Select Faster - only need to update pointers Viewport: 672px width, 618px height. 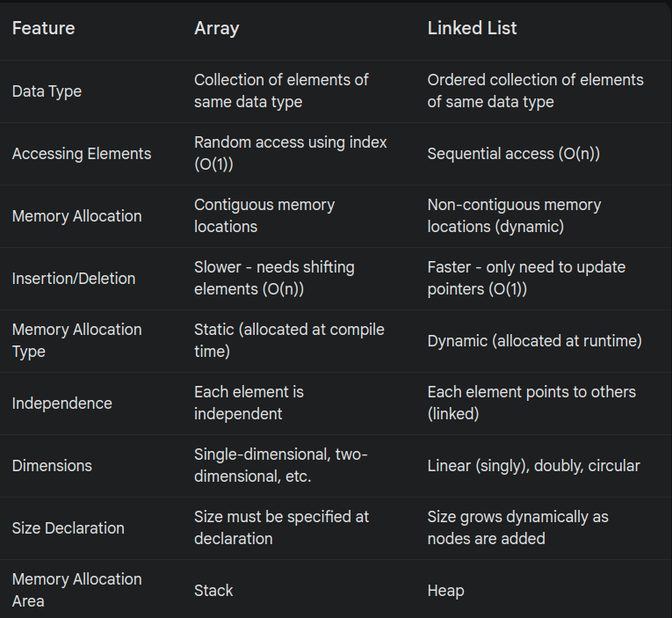(526, 278)
